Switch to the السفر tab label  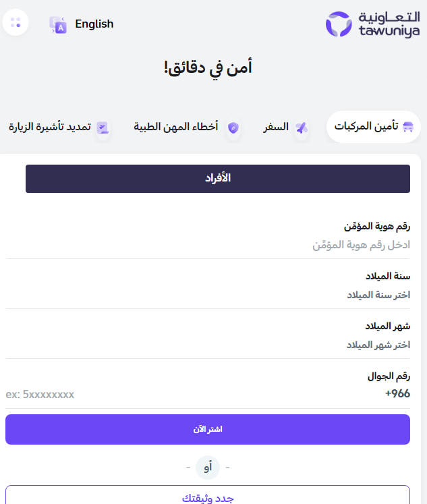tap(276, 127)
